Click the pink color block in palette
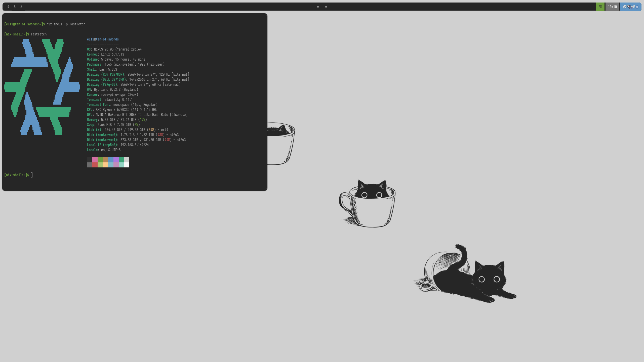 pyautogui.click(x=95, y=160)
